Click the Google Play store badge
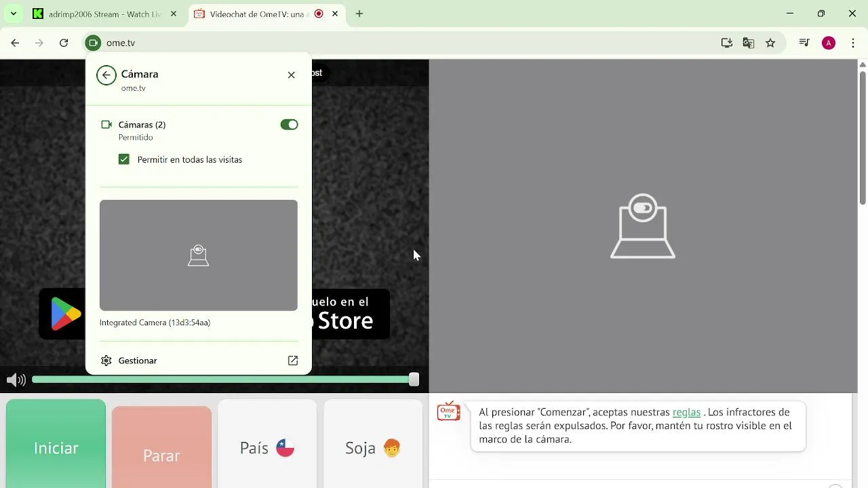868x488 pixels. click(62, 314)
